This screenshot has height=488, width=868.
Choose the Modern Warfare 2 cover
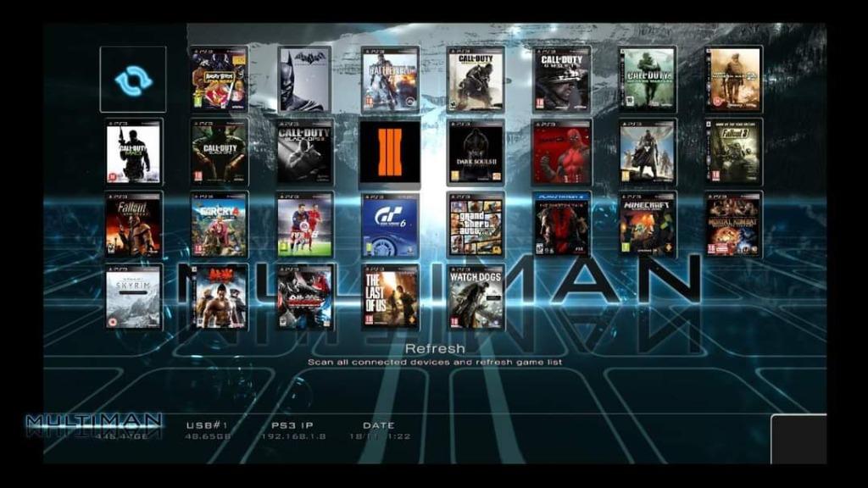(x=733, y=80)
